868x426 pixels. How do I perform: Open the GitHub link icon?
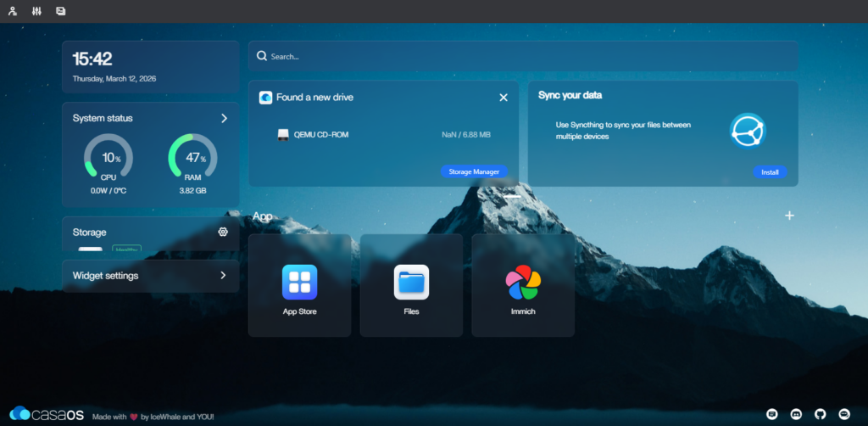pos(820,414)
